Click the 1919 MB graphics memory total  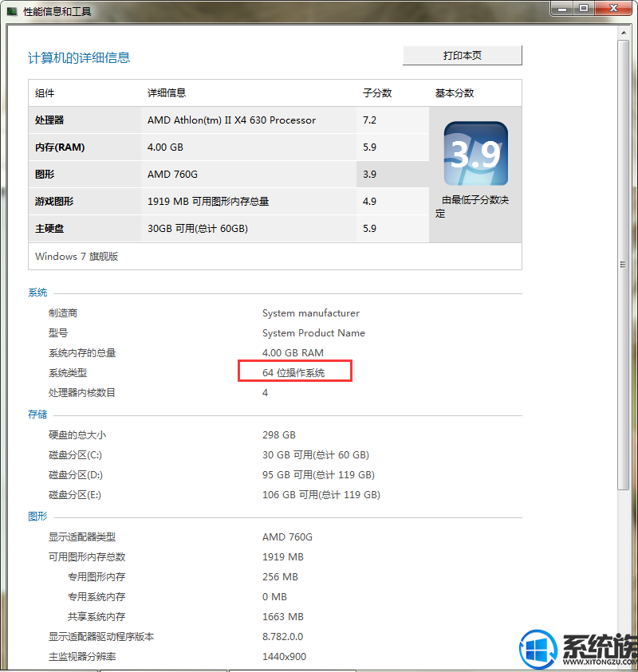tap(283, 556)
